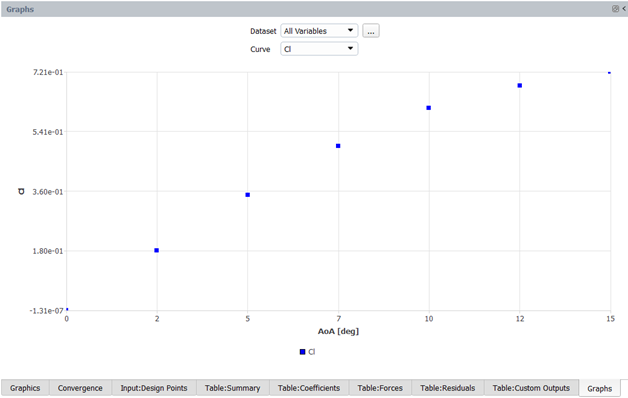
Task: Click the data point at AoA 7
Action: pos(338,146)
